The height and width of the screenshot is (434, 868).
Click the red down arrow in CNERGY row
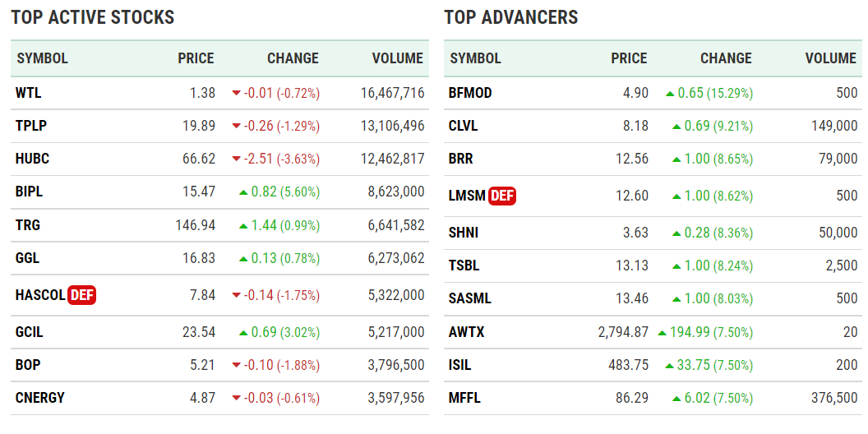coord(237,399)
